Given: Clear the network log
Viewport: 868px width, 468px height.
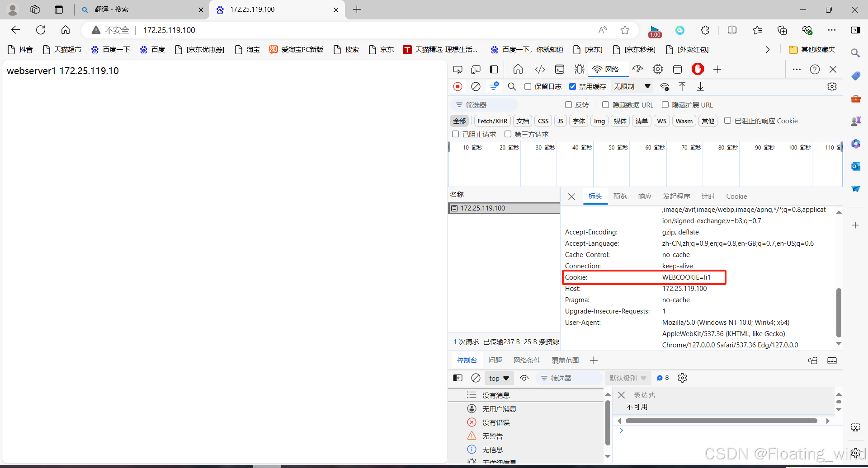Looking at the screenshot, I should [x=476, y=87].
